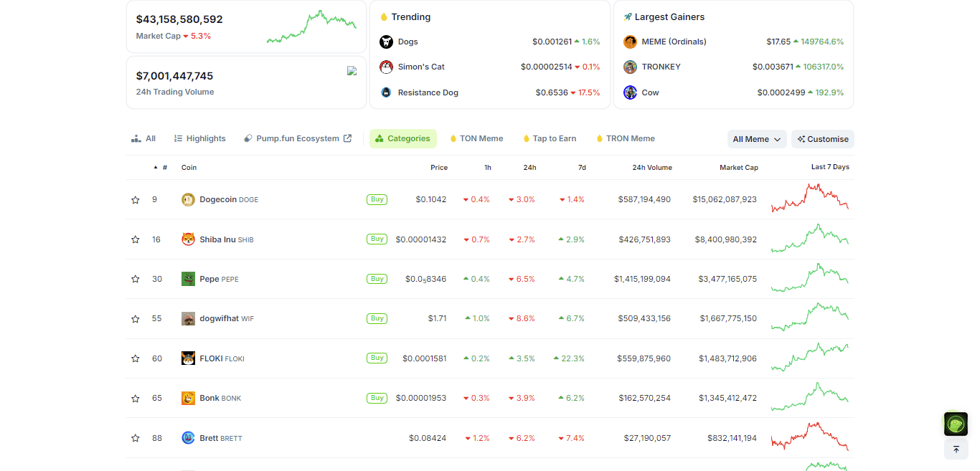Sort by the Market Cap column
Screen dimensions: 980x471
[x=739, y=168]
